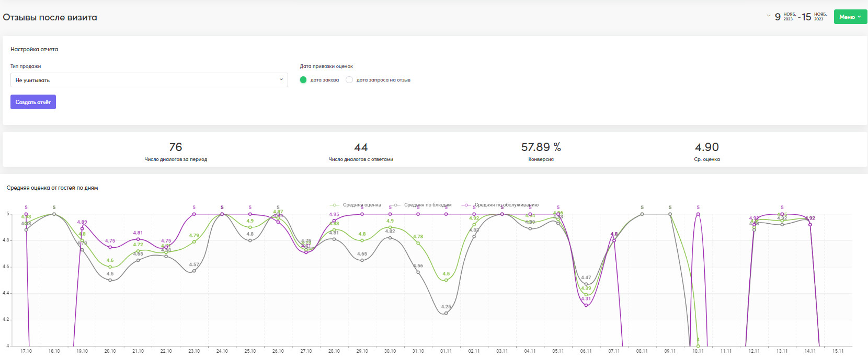Viewport: 868px width, 358px height.
Task: Click the Создать отчёт button
Action: [x=33, y=102]
